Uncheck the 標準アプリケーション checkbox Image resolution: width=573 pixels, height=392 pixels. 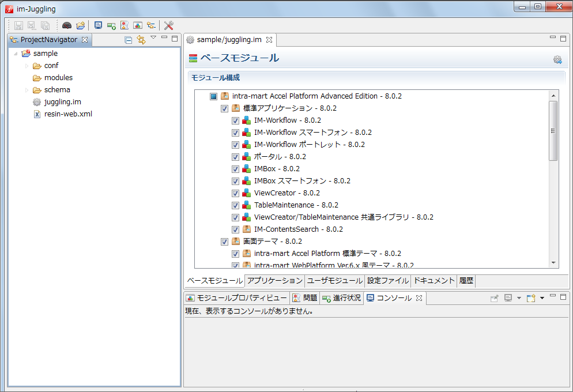pyautogui.click(x=224, y=108)
